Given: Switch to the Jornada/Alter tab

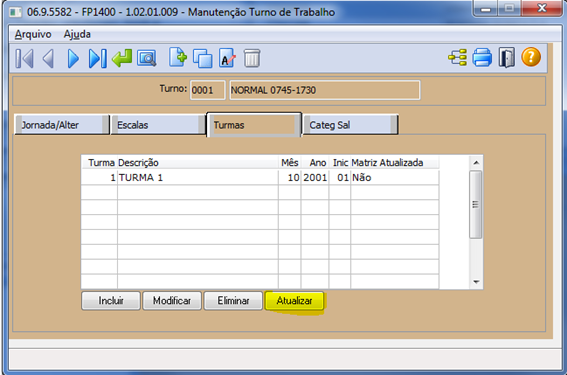Looking at the screenshot, I should (x=61, y=125).
